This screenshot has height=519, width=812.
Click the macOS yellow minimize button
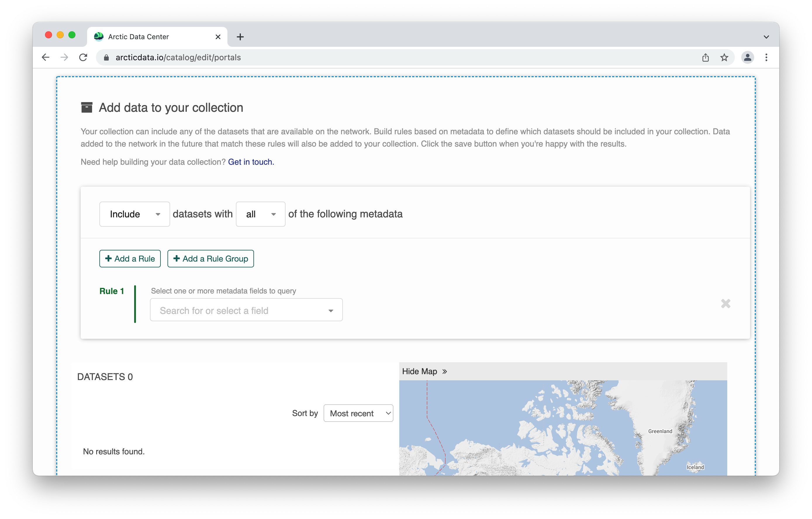60,35
